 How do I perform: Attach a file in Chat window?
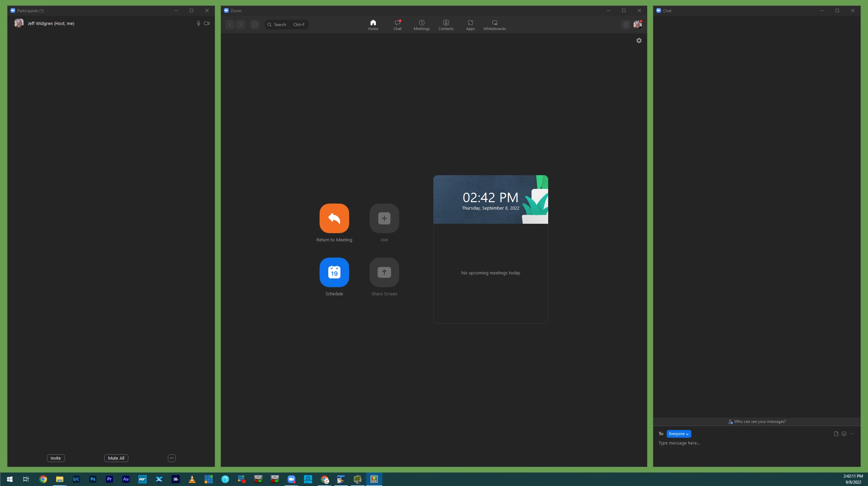pos(836,434)
